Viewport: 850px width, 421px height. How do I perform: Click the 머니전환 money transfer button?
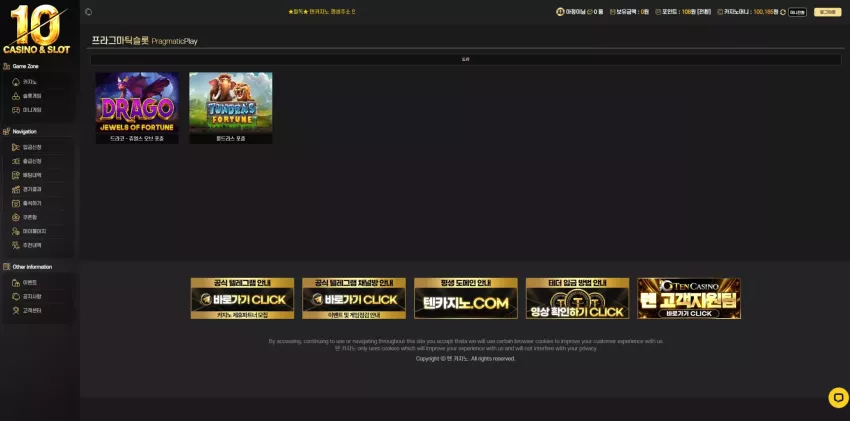(x=797, y=12)
